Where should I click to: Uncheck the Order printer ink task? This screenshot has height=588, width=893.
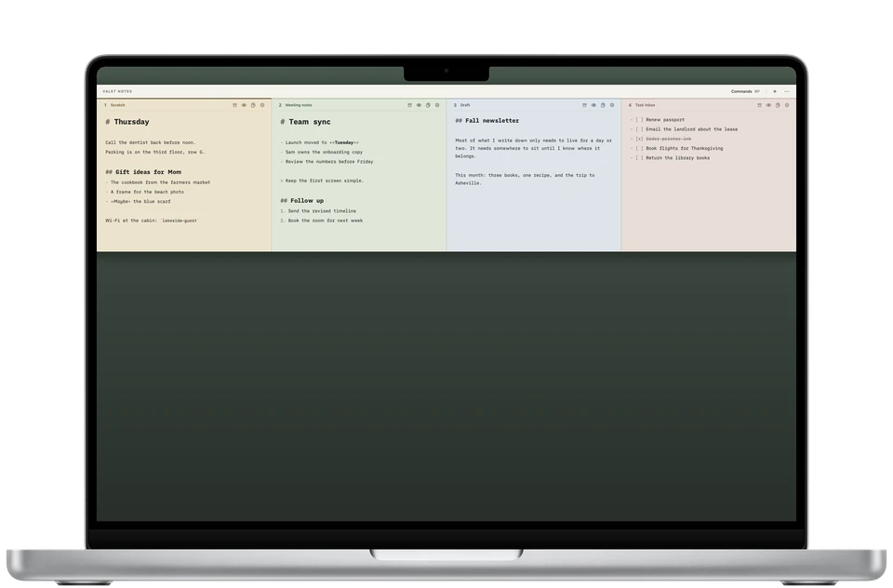(640, 139)
